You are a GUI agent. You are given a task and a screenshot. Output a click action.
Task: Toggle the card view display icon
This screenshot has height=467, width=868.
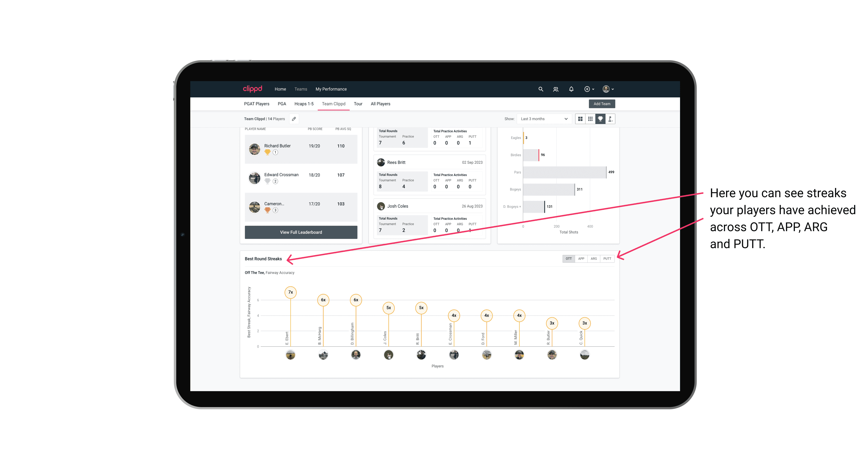tap(580, 119)
